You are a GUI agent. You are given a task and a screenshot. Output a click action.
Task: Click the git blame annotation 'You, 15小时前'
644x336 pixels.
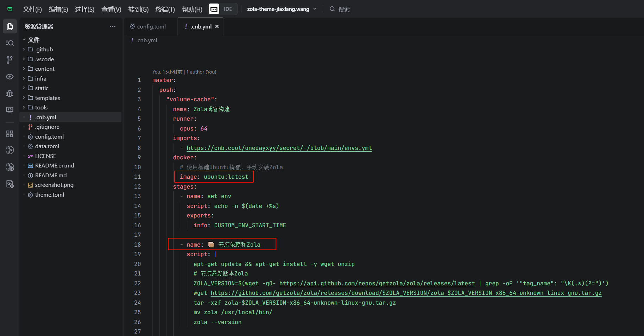click(167, 72)
